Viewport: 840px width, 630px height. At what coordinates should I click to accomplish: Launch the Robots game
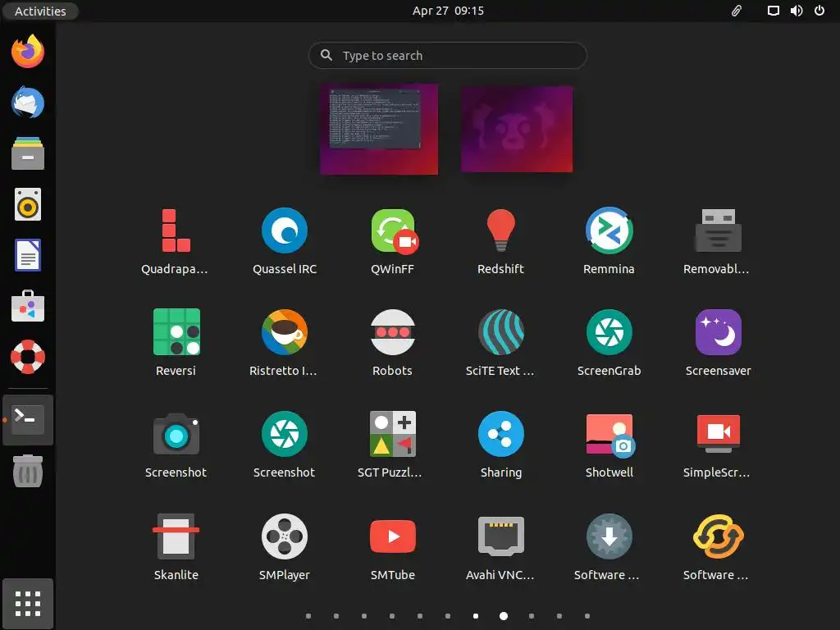(393, 344)
